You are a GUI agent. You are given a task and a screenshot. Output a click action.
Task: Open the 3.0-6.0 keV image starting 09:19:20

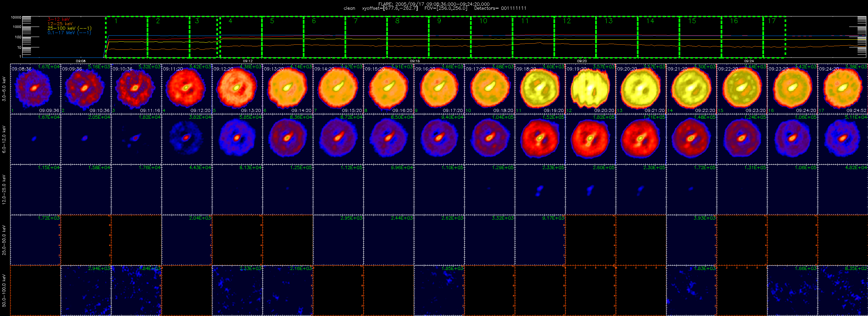(x=591, y=89)
